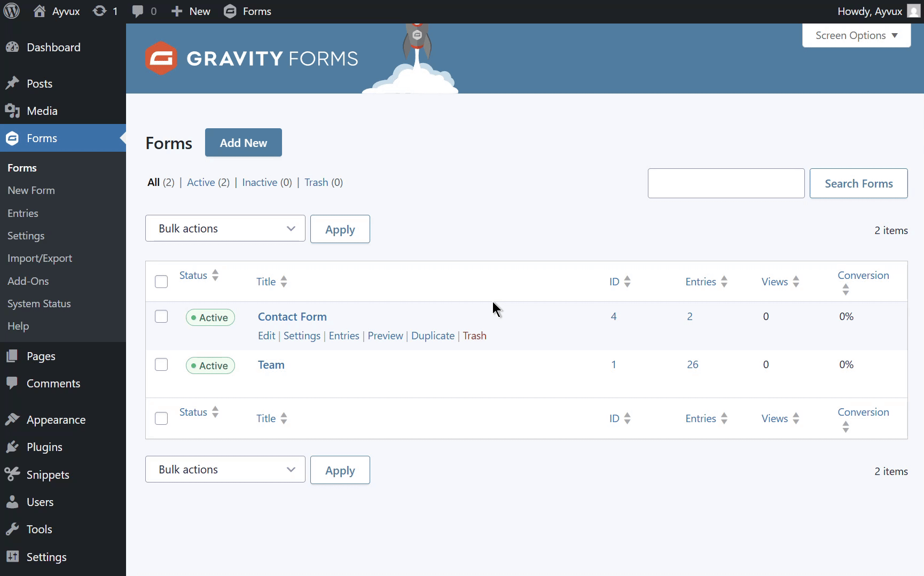The height and width of the screenshot is (576, 924).
Task: Click the Tools wrench icon in sidebar
Action: [12, 529]
